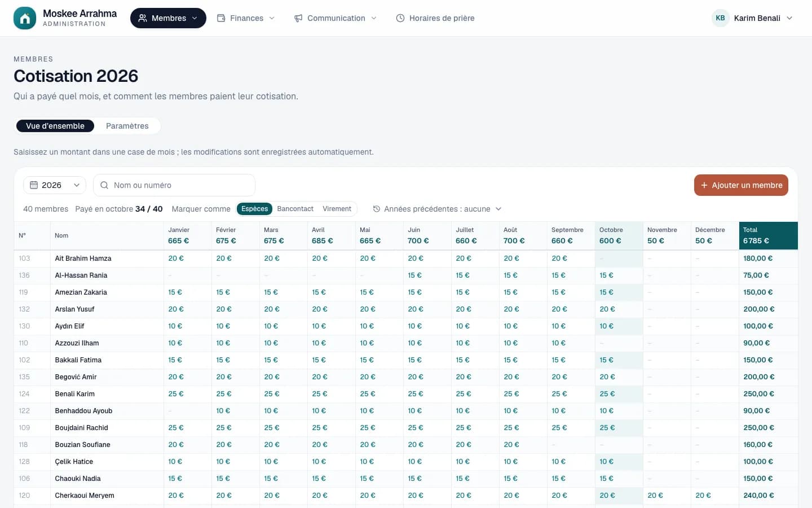Click Benhaddou Ayoub's empty Janvier cell
The image size is (812, 508).
coord(187,411)
